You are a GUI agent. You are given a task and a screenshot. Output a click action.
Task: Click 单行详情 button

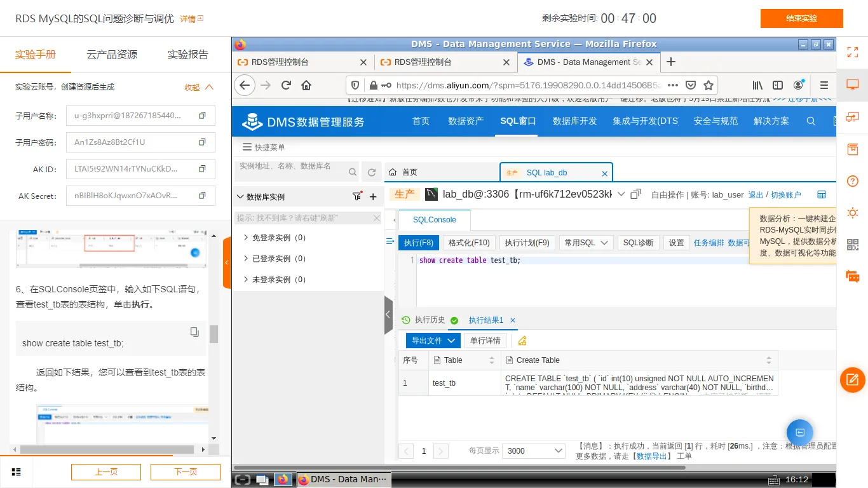pyautogui.click(x=485, y=341)
